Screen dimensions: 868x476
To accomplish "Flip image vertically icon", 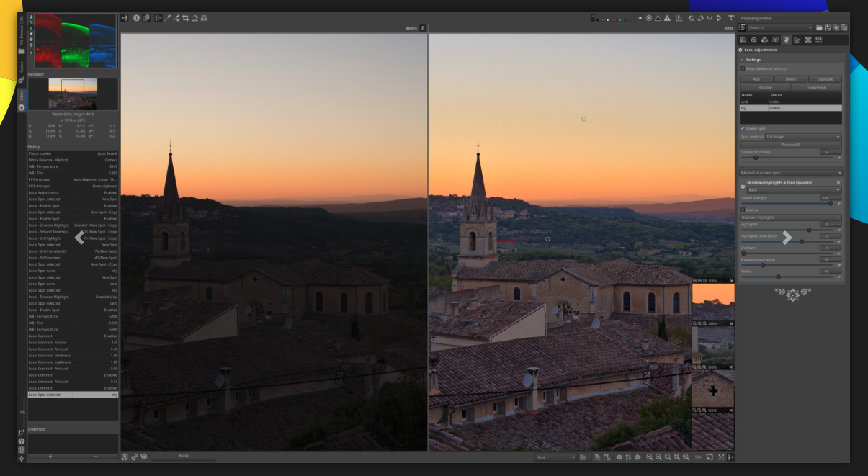I will (x=718, y=18).
